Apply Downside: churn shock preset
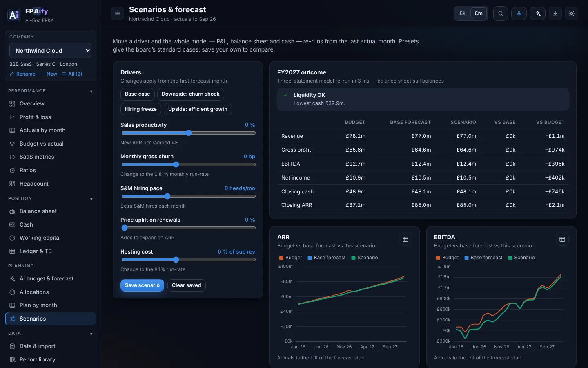The height and width of the screenshot is (368, 588). pos(190,94)
